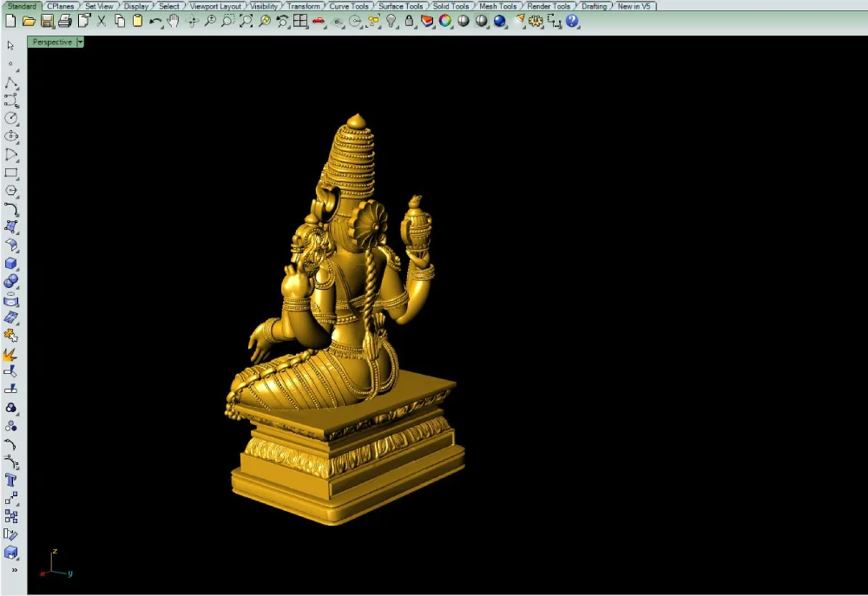Toggle the light bulb hide objects icon

coord(391,21)
